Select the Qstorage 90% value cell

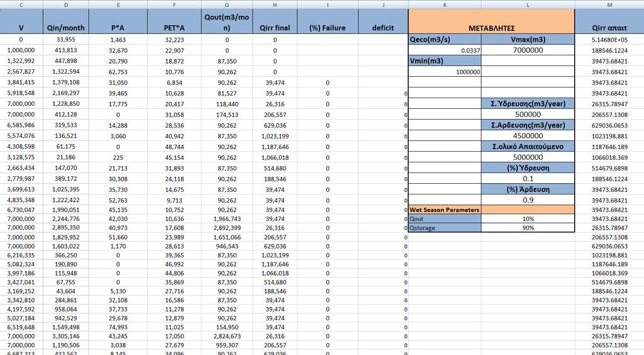click(x=528, y=228)
